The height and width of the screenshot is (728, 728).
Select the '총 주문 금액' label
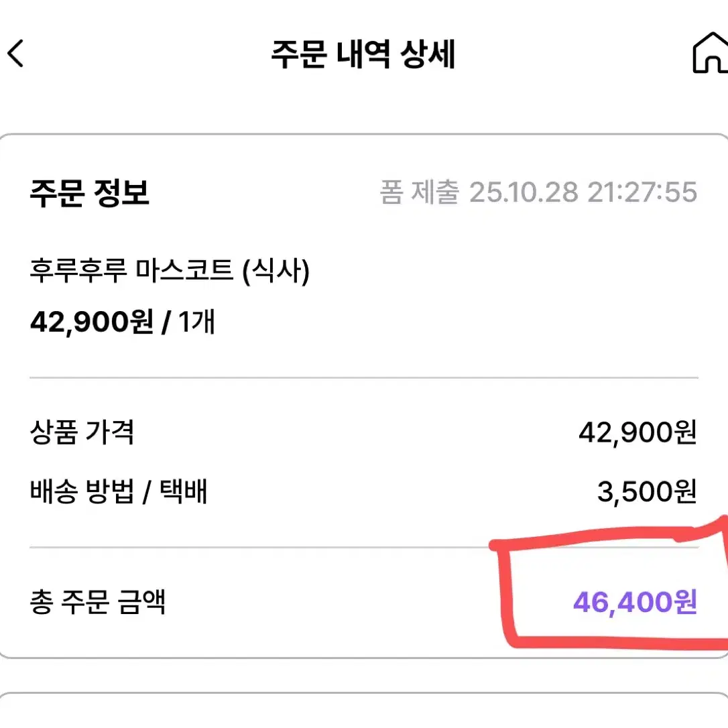pyautogui.click(x=99, y=602)
